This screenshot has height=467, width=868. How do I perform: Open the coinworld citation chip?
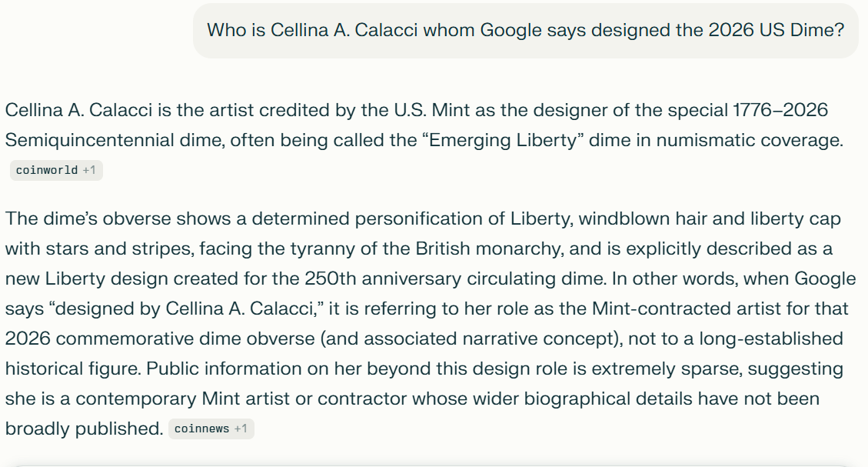coord(56,170)
